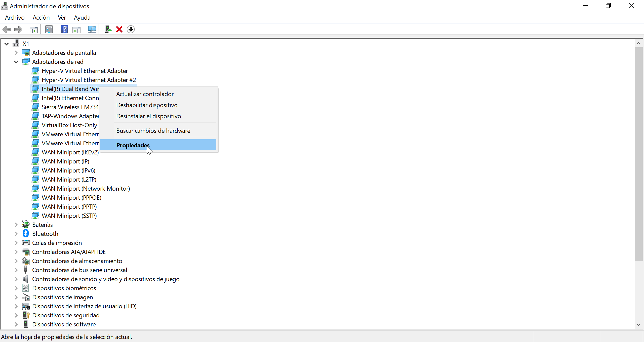Image resolution: width=644 pixels, height=342 pixels.
Task: Click the blue Help question-mark icon
Action: point(65,29)
